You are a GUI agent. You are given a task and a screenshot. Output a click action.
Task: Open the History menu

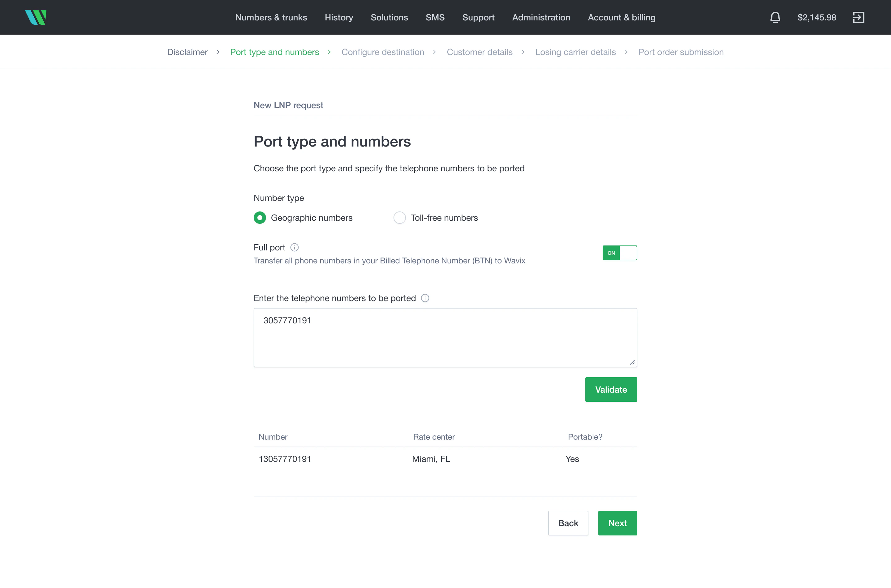pos(339,17)
